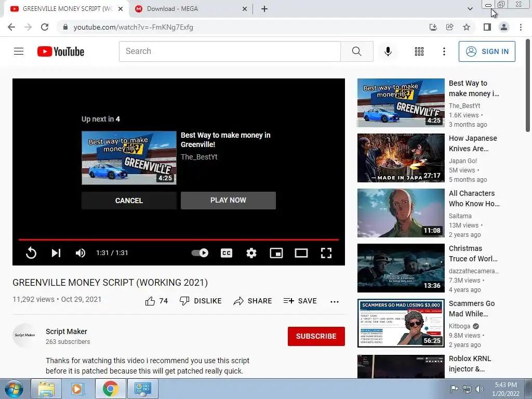Image resolution: width=532 pixels, height=399 pixels.
Task: Open YouTube settings three-dot menu
Action: tap(444, 51)
